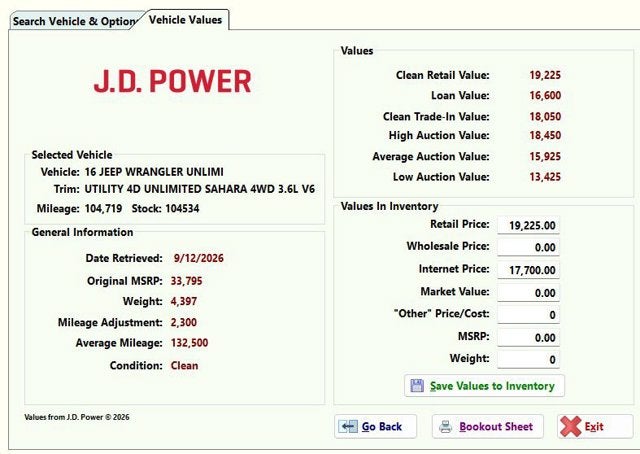Viewport: 640px width, 454px height.
Task: Select the Clean Trade-In Value 18,050
Action: click(545, 117)
